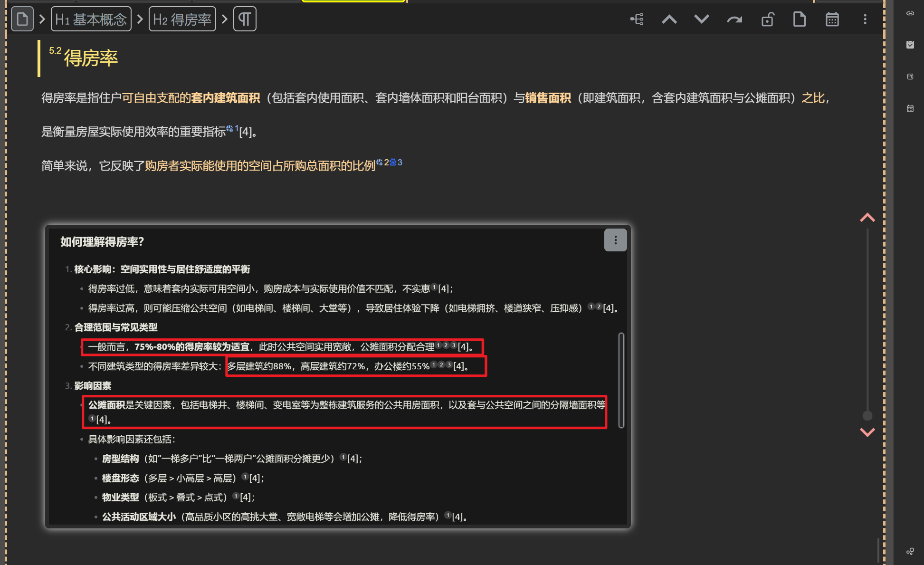Screen dimensions: 924x565
Task: Click the calendar icon in the top toolbar
Action: (x=832, y=19)
